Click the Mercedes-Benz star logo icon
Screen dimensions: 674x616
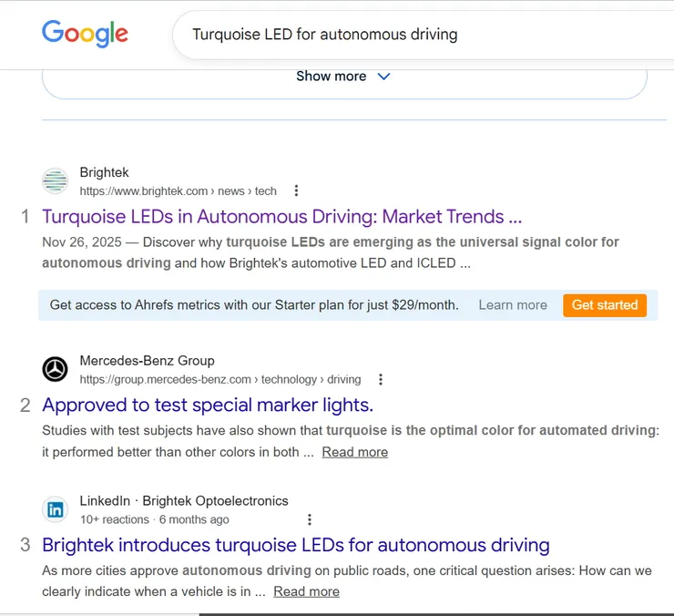click(56, 369)
